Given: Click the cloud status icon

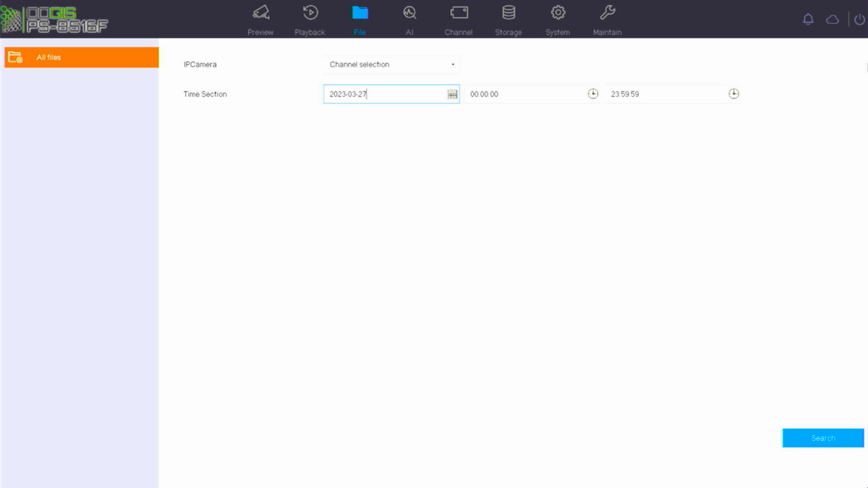Looking at the screenshot, I should [x=832, y=19].
